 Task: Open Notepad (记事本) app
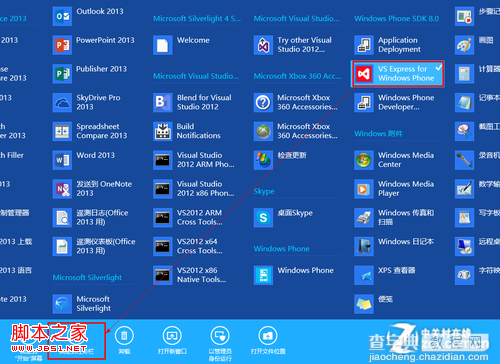tap(464, 102)
